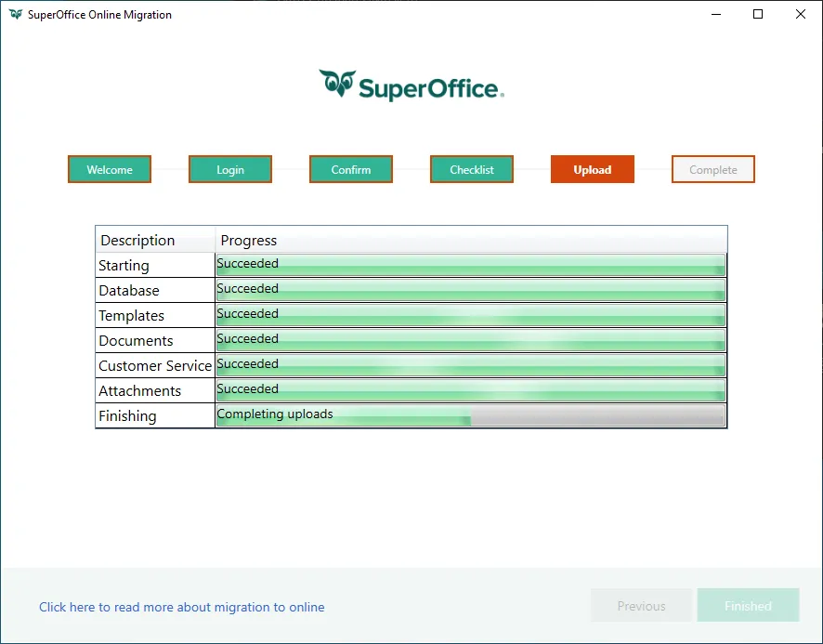Select the Attachments row label
Image resolution: width=823 pixels, height=644 pixels.
tap(140, 390)
